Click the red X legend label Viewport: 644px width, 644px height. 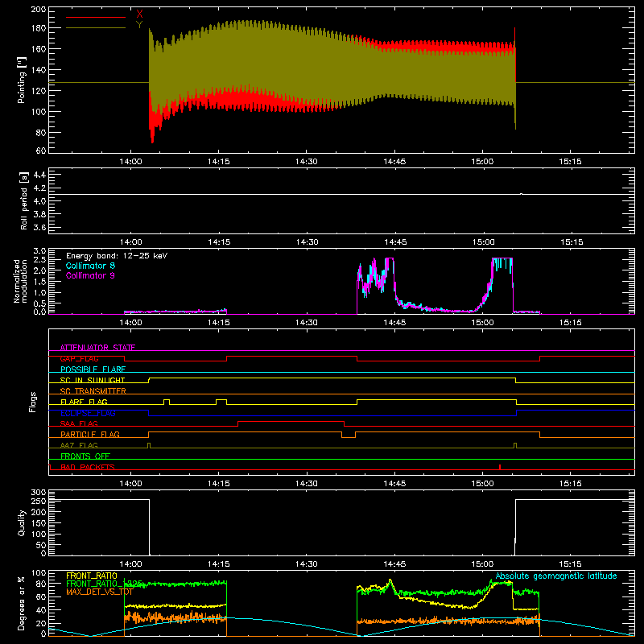(x=139, y=14)
